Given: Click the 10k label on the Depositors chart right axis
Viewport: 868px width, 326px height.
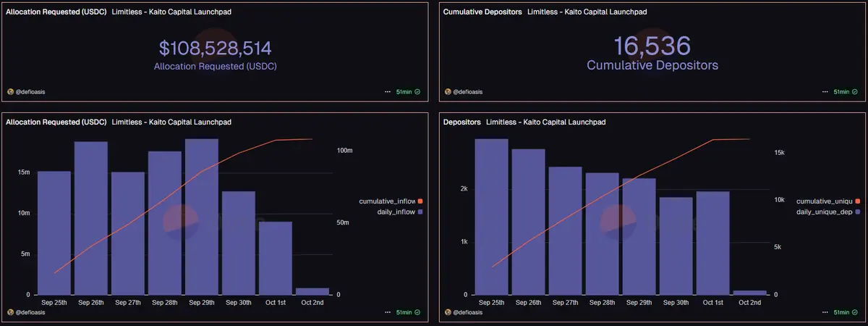Looking at the screenshot, I should point(780,200).
